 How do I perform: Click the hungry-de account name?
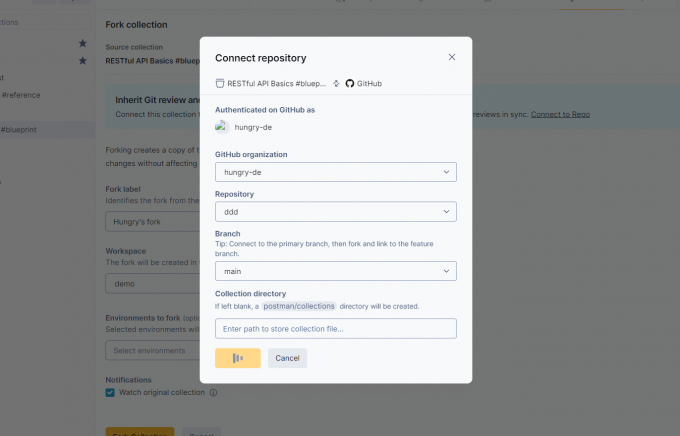pos(253,127)
